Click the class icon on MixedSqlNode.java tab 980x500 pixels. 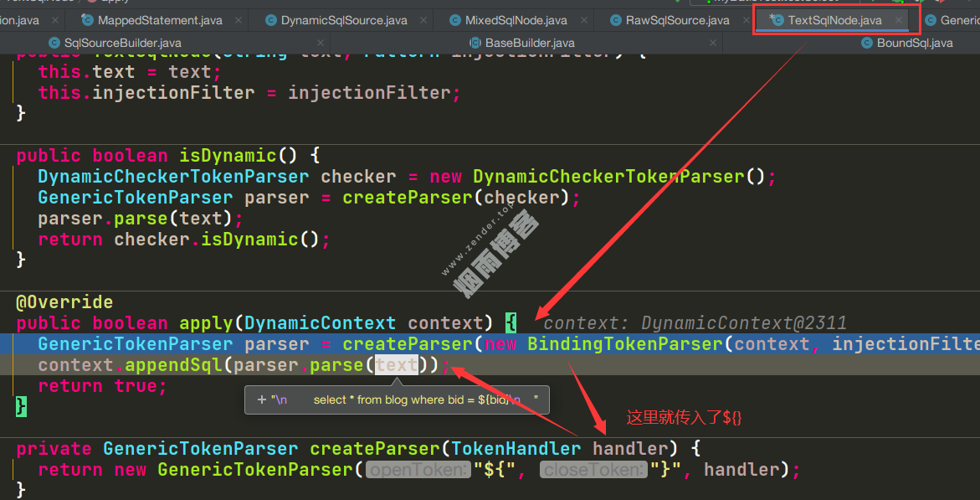click(456, 19)
